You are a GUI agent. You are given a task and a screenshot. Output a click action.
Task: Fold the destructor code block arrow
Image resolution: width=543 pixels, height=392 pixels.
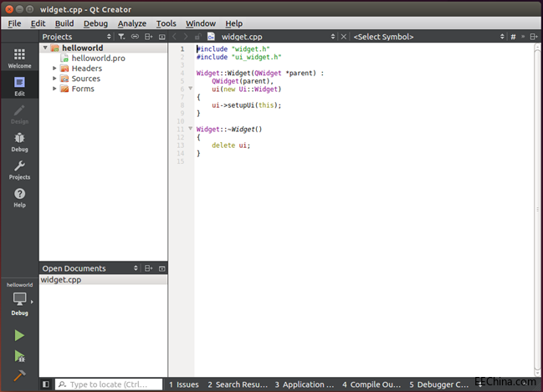point(190,129)
